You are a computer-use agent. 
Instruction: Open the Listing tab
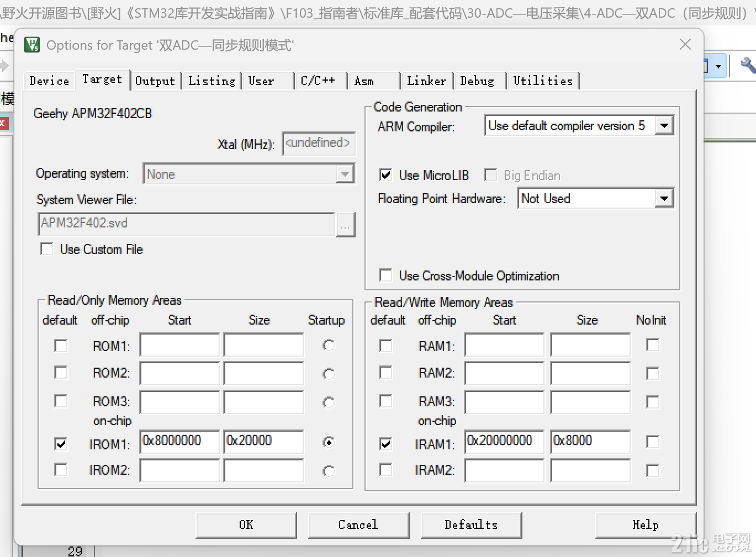(x=212, y=81)
